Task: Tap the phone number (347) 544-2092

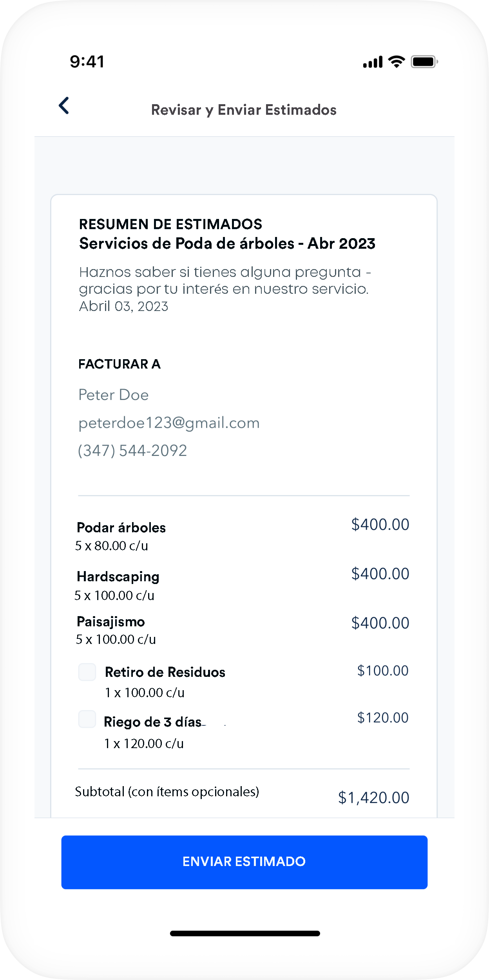Action: pos(132,451)
